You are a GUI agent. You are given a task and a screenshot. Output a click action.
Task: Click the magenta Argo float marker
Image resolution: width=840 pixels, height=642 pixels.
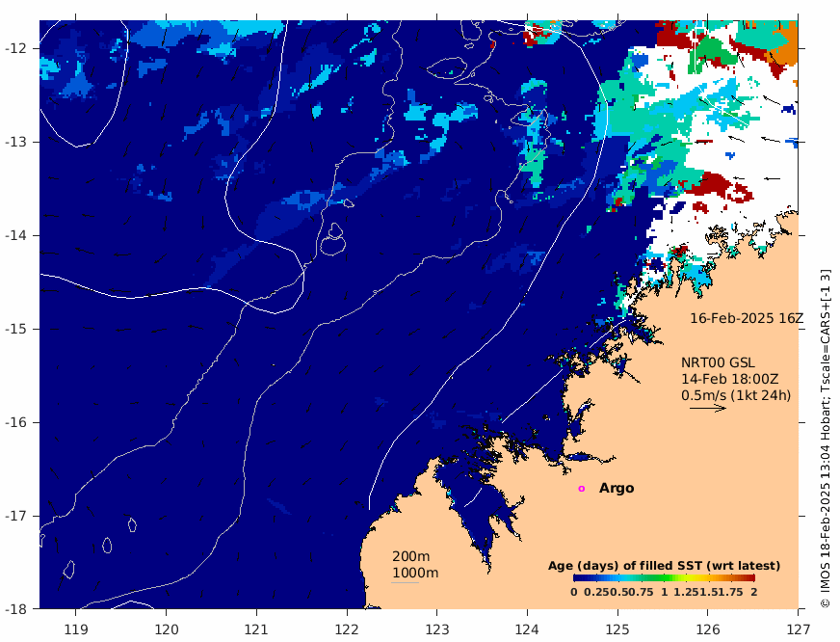pos(581,488)
